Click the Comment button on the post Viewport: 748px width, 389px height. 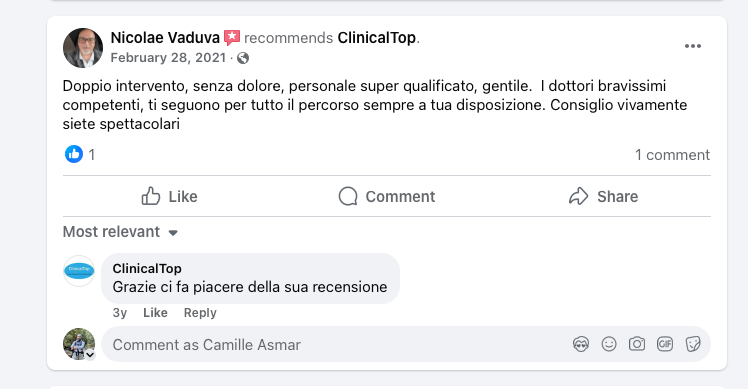coord(387,196)
